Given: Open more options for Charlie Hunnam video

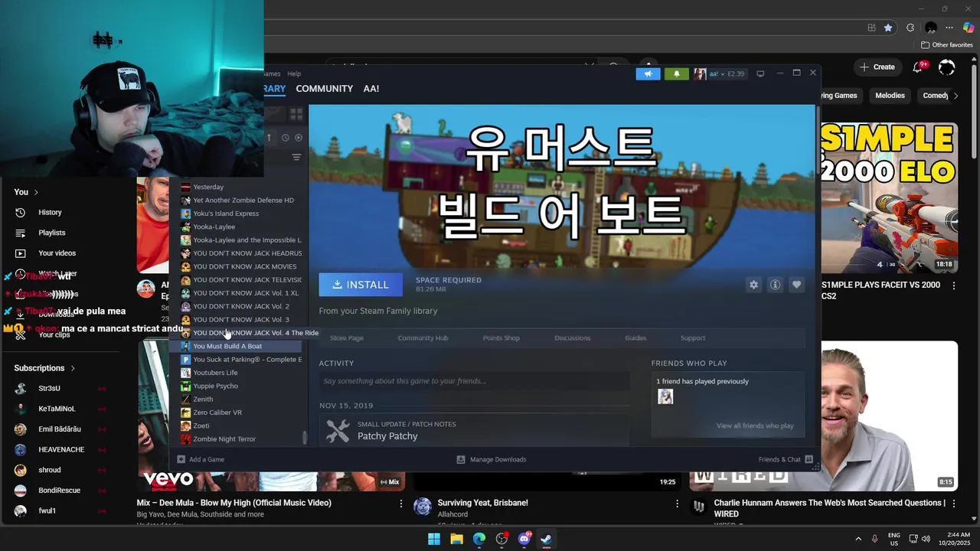Looking at the screenshot, I should pyautogui.click(x=954, y=504).
